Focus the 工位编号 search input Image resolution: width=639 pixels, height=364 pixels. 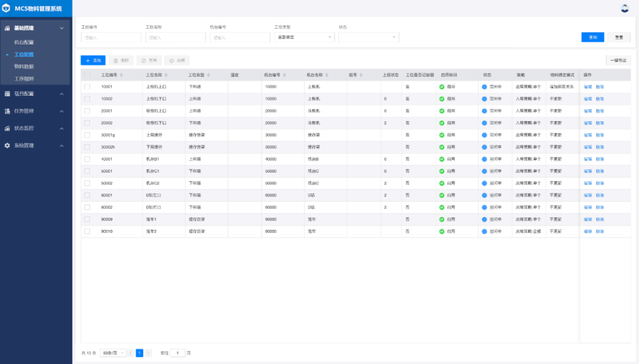[x=111, y=37]
